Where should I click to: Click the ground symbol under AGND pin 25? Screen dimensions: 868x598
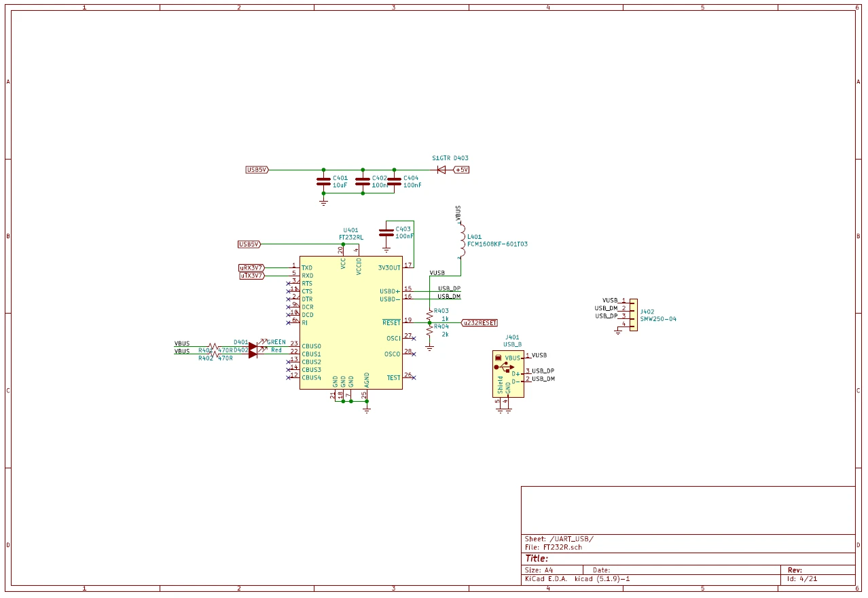[367, 409]
